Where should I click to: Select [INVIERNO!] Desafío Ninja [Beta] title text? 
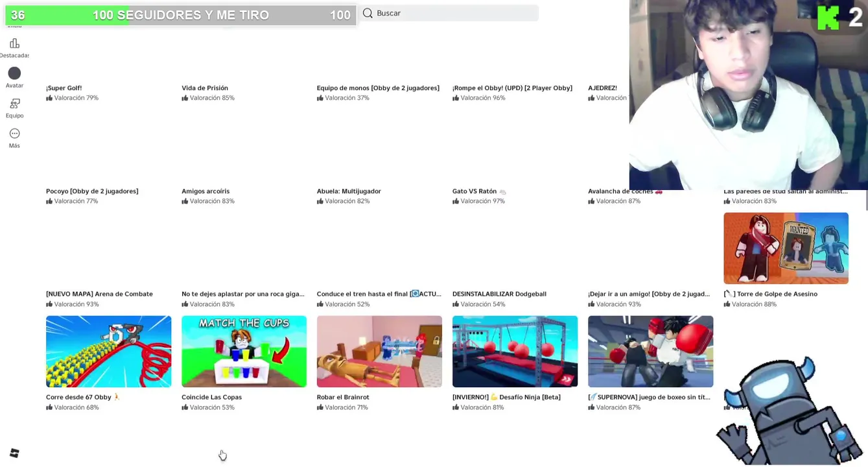[x=506, y=398]
